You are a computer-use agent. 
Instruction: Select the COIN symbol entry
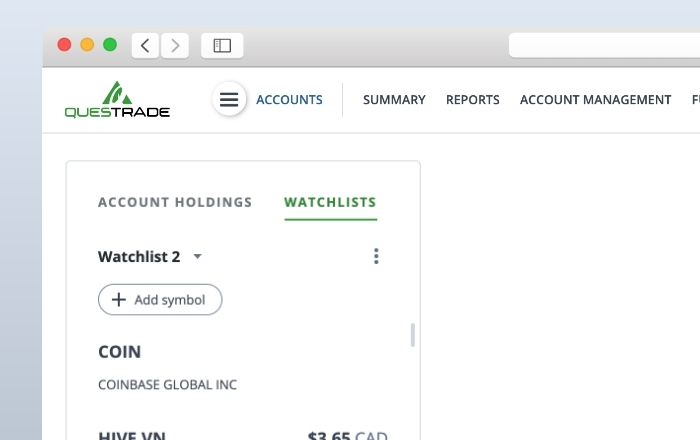(119, 352)
